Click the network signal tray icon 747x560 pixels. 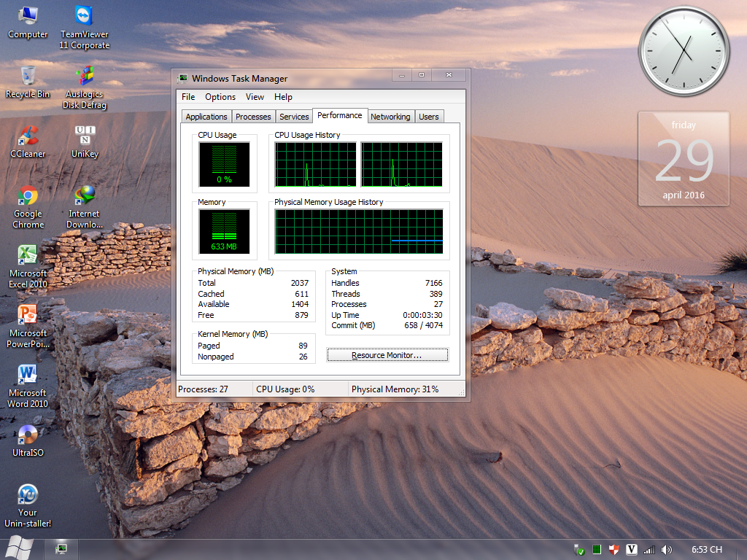point(649,550)
